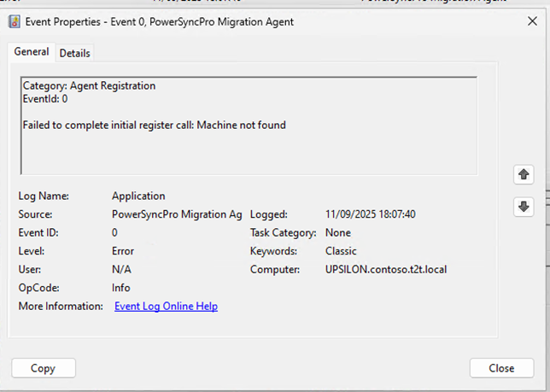550x392 pixels.
Task: Copy the event details
Action: point(44,368)
